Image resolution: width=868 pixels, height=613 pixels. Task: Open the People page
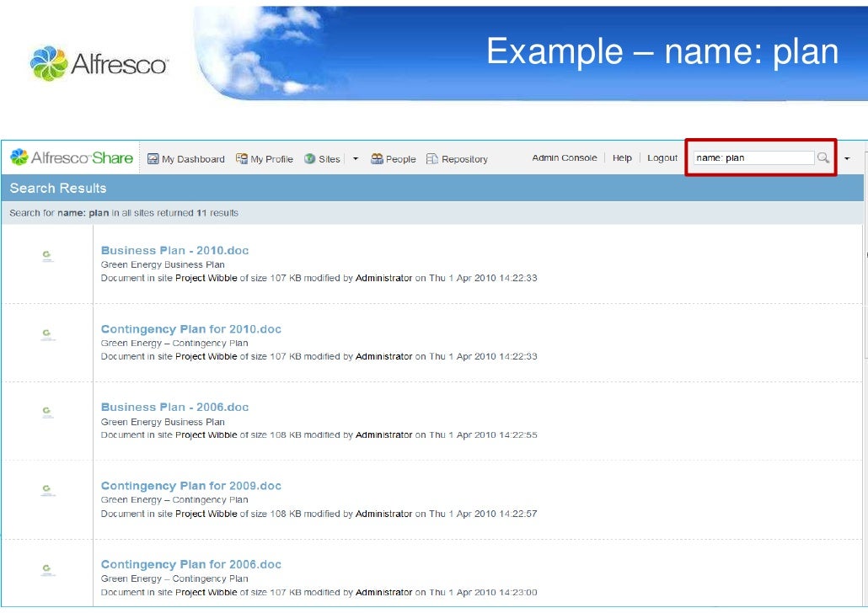[x=401, y=159]
